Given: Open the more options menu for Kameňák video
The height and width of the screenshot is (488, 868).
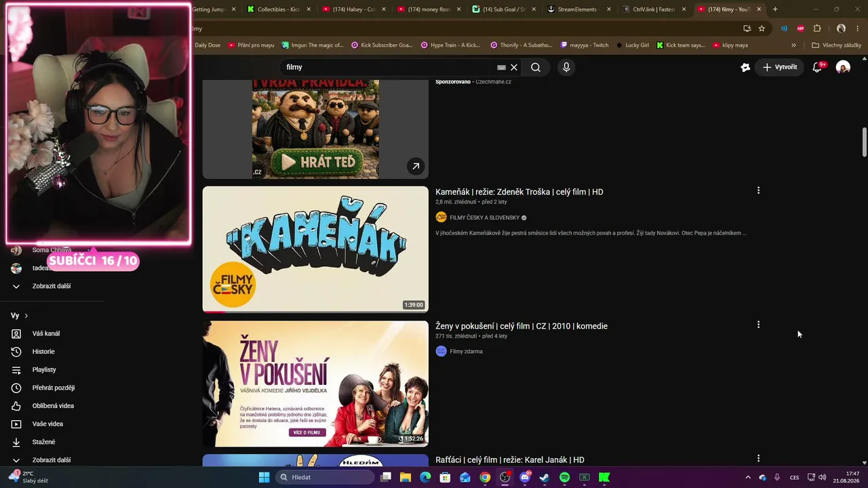Looking at the screenshot, I should [758, 190].
